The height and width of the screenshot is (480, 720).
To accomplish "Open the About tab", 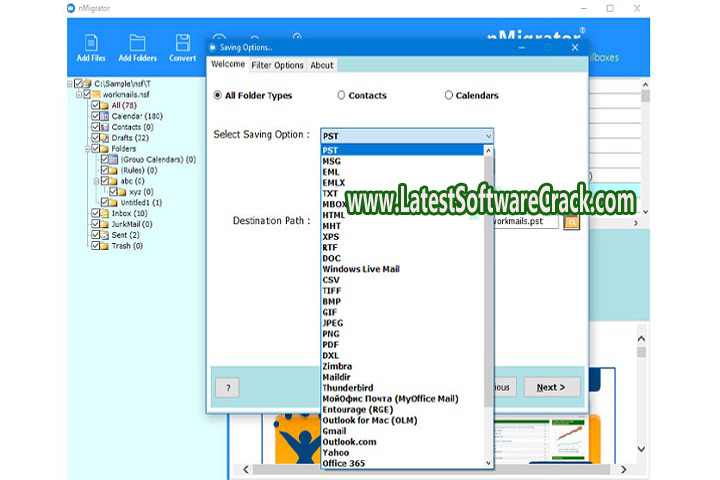I will 321,65.
